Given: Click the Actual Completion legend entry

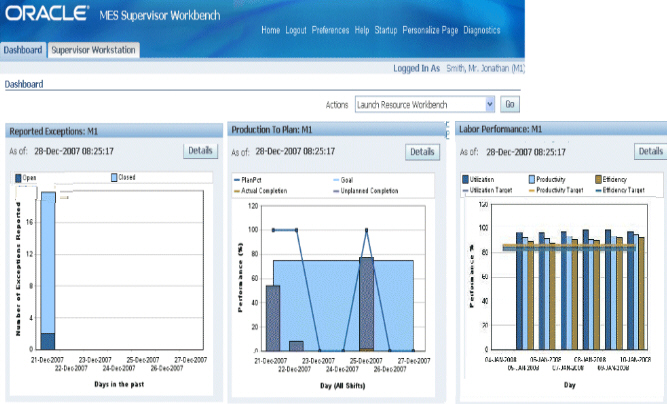Looking at the screenshot, I should [x=261, y=191].
